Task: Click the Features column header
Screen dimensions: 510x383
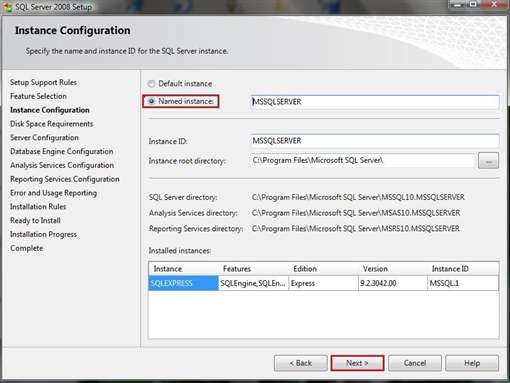Action: coord(253,269)
